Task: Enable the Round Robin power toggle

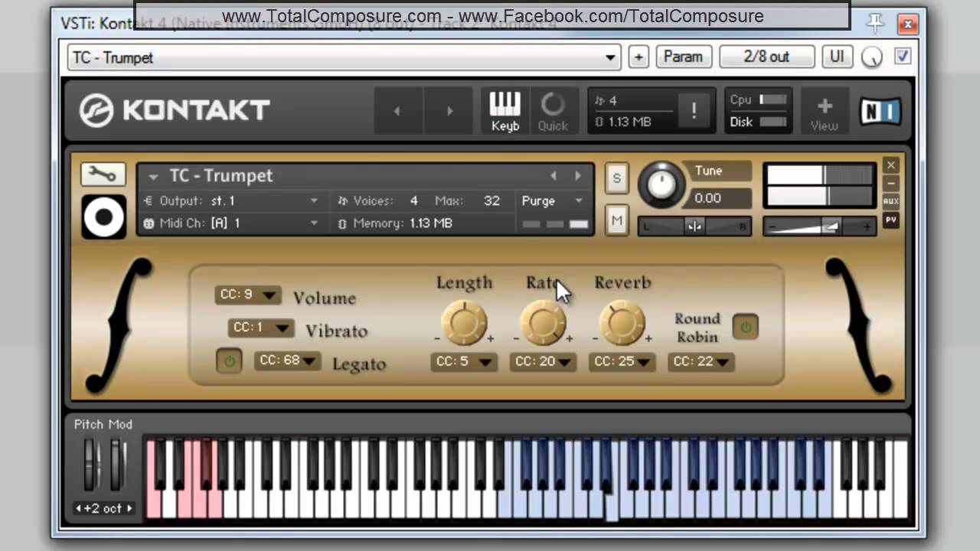Action: click(746, 327)
